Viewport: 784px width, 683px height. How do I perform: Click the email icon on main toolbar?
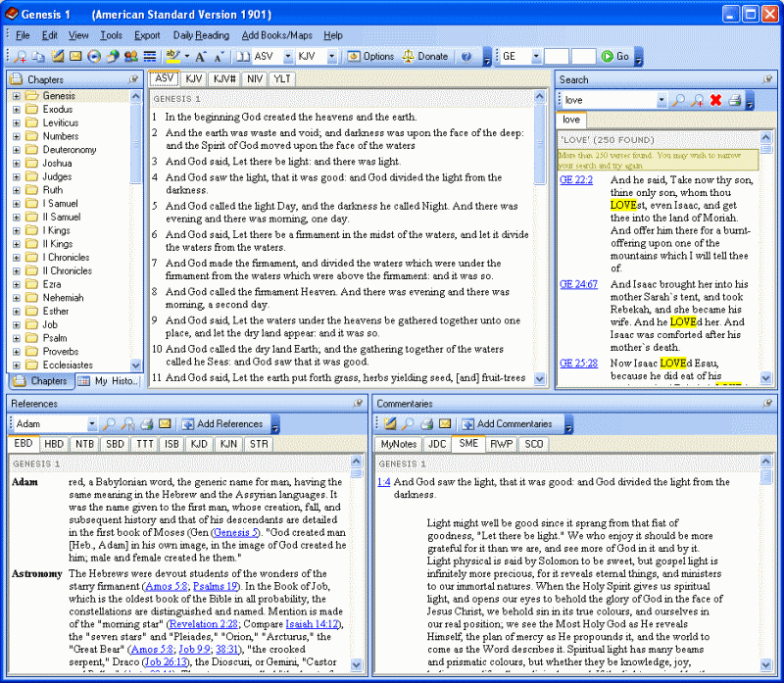pyautogui.click(x=73, y=56)
